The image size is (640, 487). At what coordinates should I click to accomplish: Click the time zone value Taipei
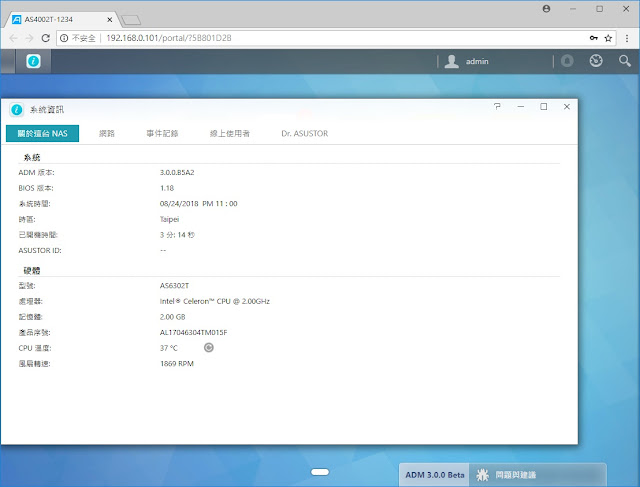[169, 219]
